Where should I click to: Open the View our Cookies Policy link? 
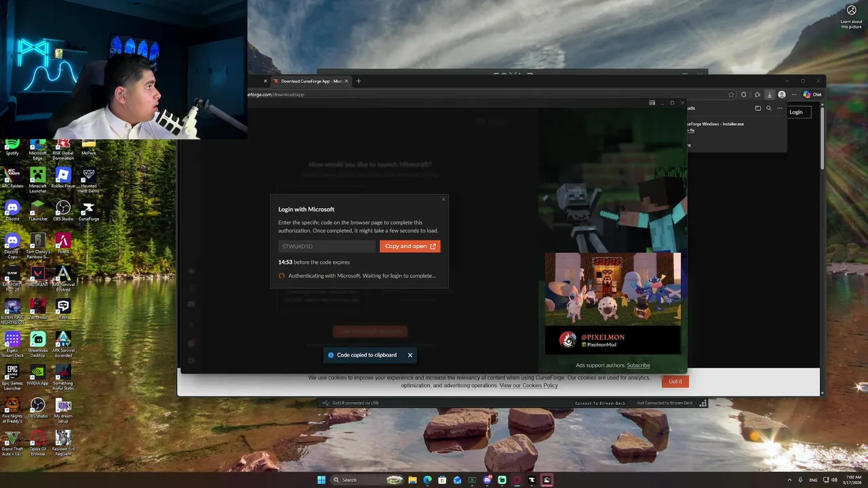(529, 386)
